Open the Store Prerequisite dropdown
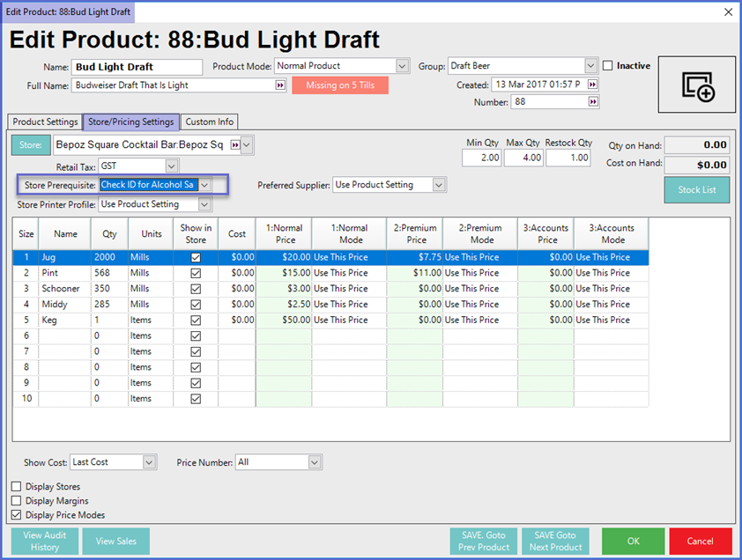The image size is (742, 560). (204, 185)
